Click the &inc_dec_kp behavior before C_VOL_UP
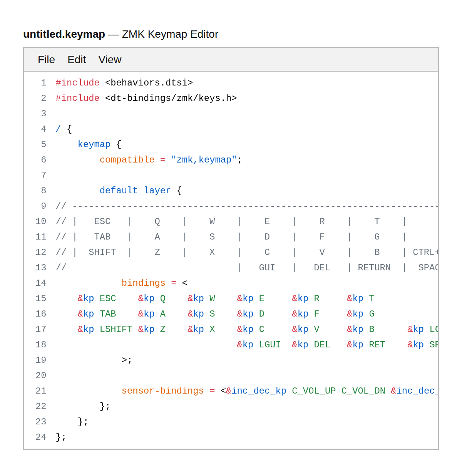 coord(256,391)
